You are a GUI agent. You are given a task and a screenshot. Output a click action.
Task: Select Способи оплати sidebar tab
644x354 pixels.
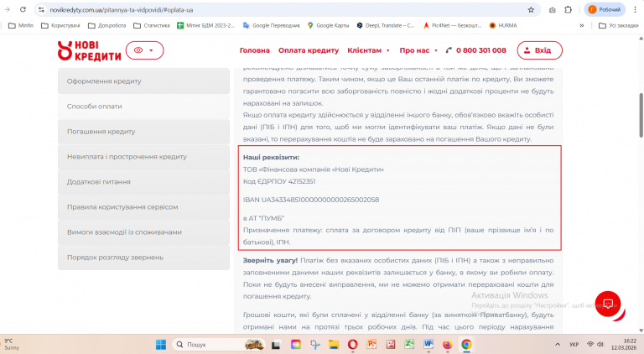click(x=143, y=107)
